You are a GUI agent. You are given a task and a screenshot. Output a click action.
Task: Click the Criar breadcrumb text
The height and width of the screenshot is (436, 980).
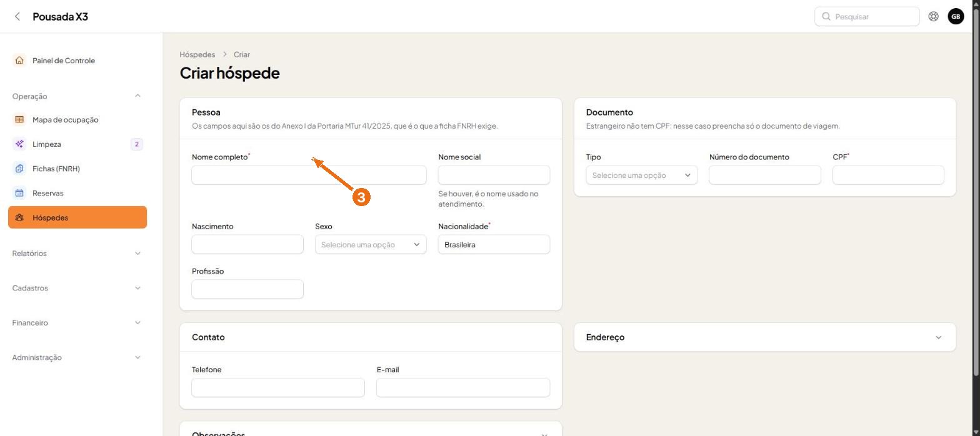point(242,55)
